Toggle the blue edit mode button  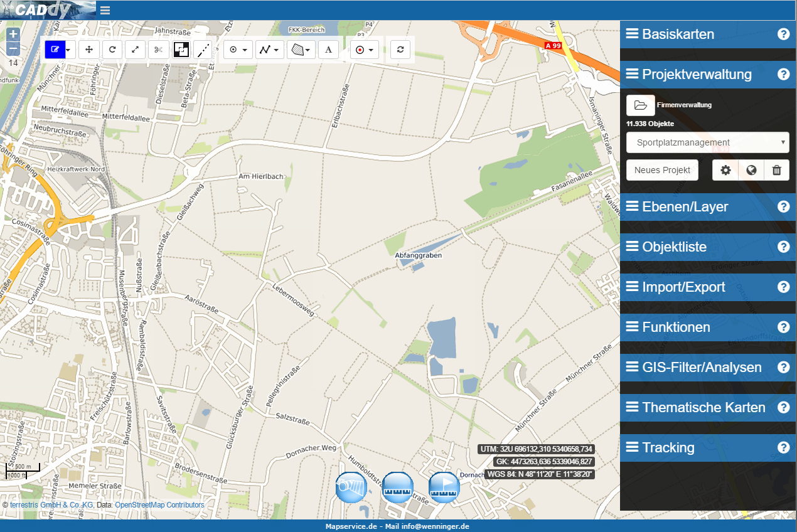pos(55,50)
